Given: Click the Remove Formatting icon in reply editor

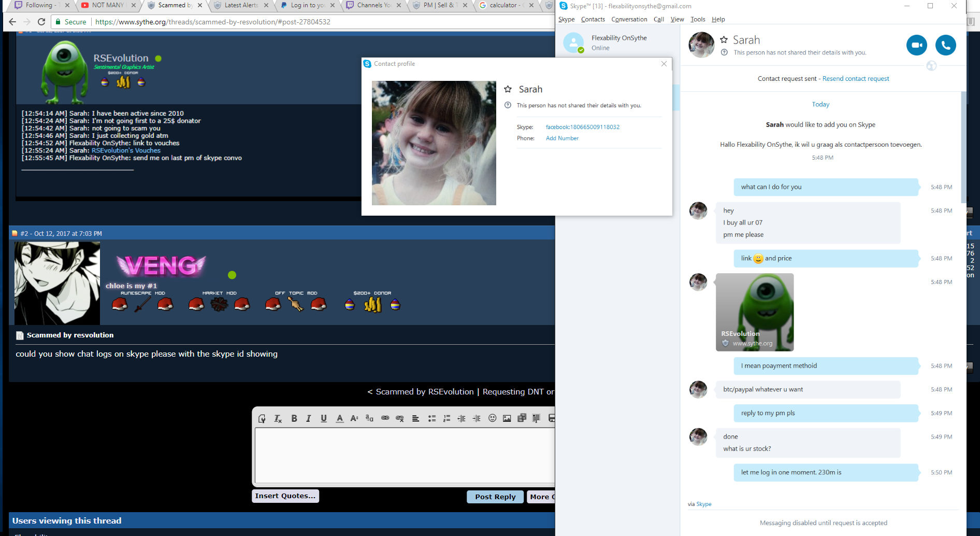Looking at the screenshot, I should (278, 418).
